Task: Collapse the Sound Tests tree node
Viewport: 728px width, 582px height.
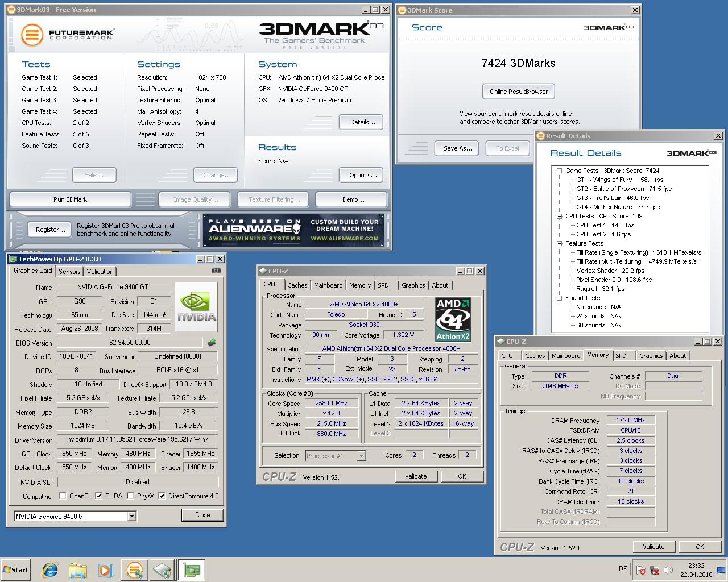Action: (x=559, y=298)
